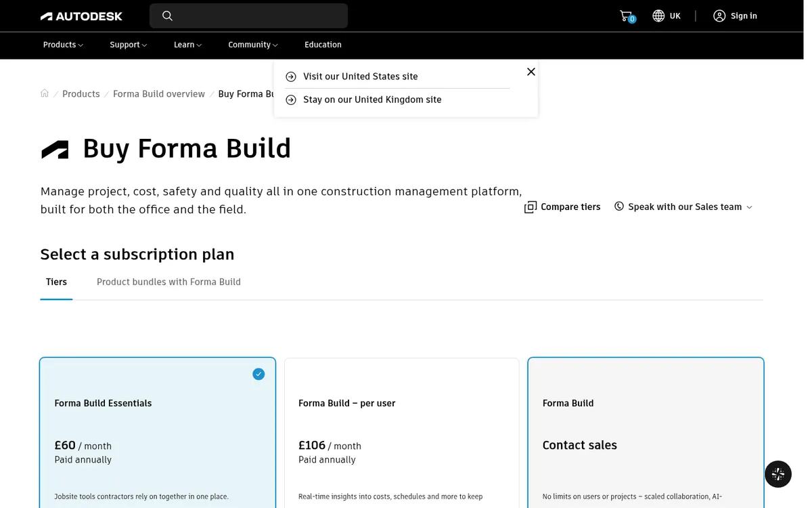Expand the Community menu

pos(253,45)
